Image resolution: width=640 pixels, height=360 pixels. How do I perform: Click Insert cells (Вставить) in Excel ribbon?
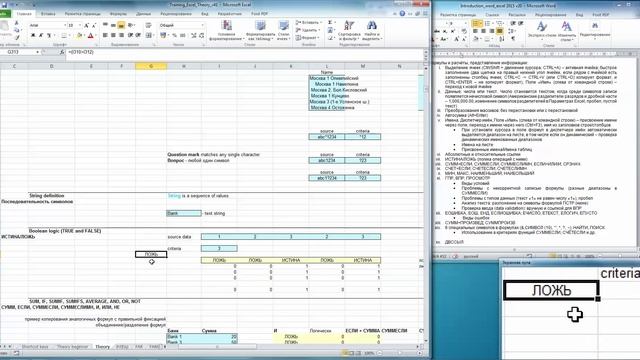tap(309, 22)
